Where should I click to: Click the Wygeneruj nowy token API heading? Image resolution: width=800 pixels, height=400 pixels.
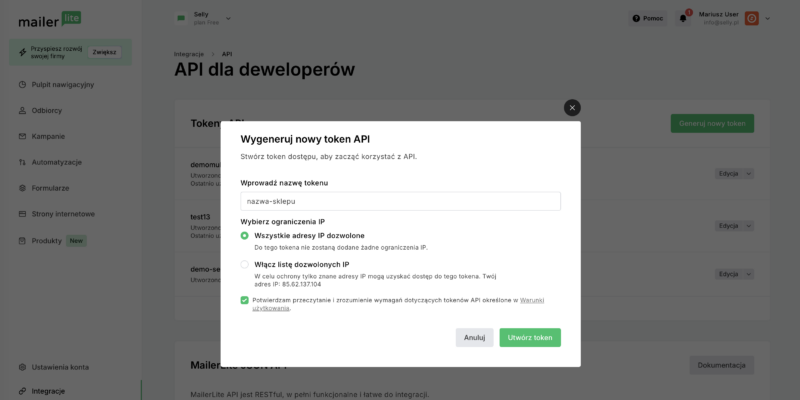pos(305,139)
